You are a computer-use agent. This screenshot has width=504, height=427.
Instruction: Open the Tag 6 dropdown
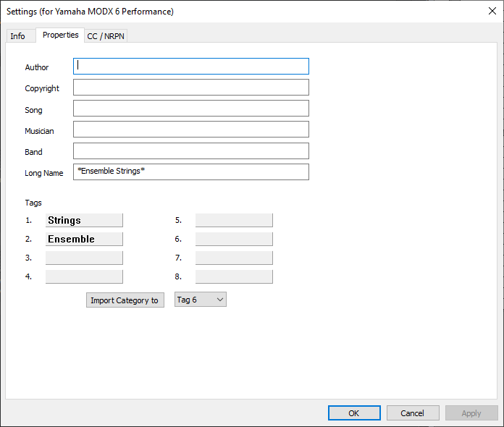point(201,300)
